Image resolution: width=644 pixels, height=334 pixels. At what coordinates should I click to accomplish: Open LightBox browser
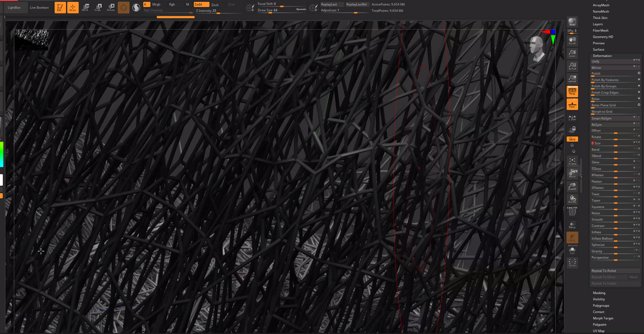[x=14, y=8]
